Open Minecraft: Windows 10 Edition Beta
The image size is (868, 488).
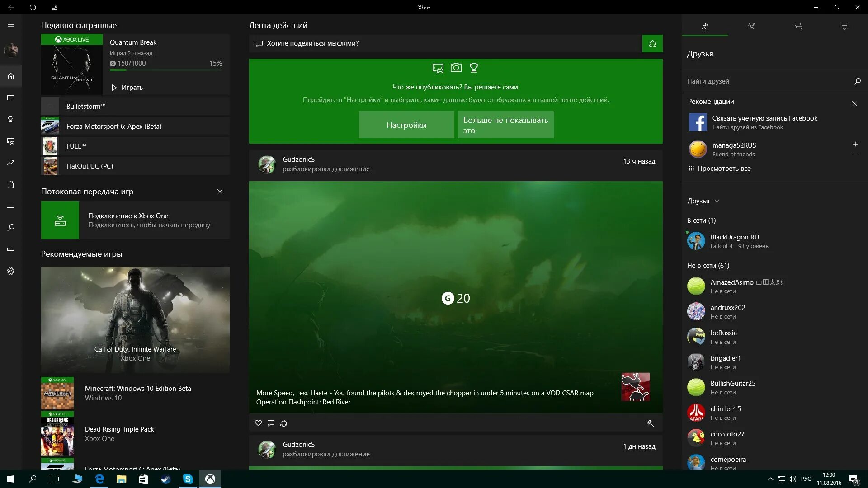[135, 393]
